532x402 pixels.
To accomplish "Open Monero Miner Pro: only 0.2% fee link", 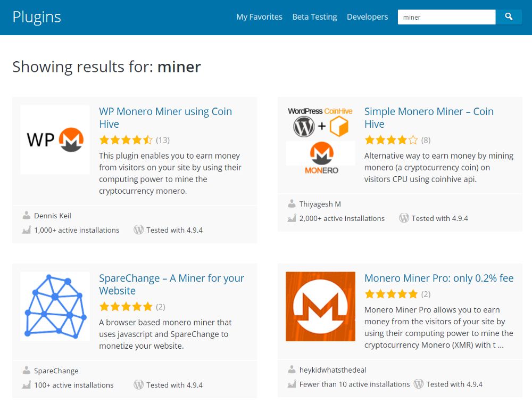I will pyautogui.click(x=439, y=278).
